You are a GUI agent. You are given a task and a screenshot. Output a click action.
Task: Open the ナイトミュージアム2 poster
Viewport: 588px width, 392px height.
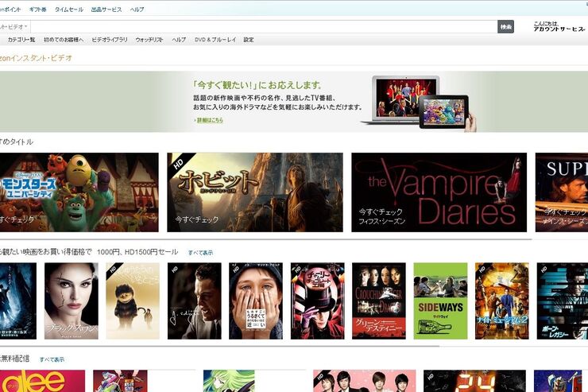click(501, 301)
